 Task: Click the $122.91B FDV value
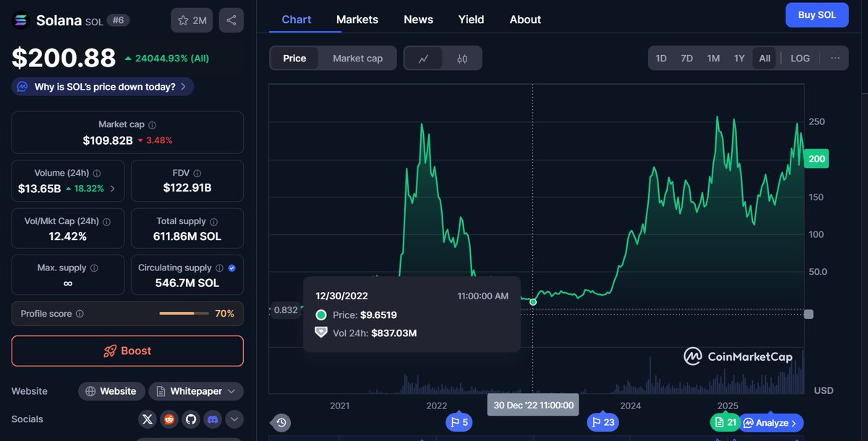[187, 188]
